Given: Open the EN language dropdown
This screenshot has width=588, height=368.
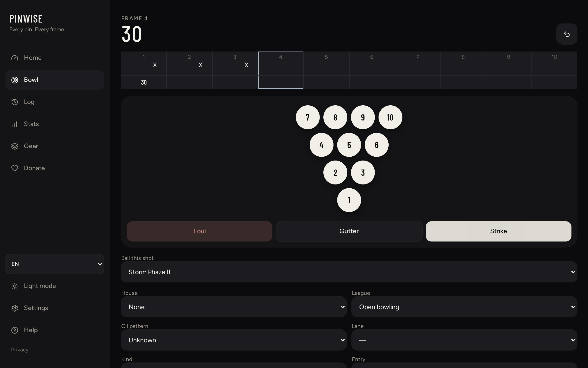Looking at the screenshot, I should tap(55, 264).
